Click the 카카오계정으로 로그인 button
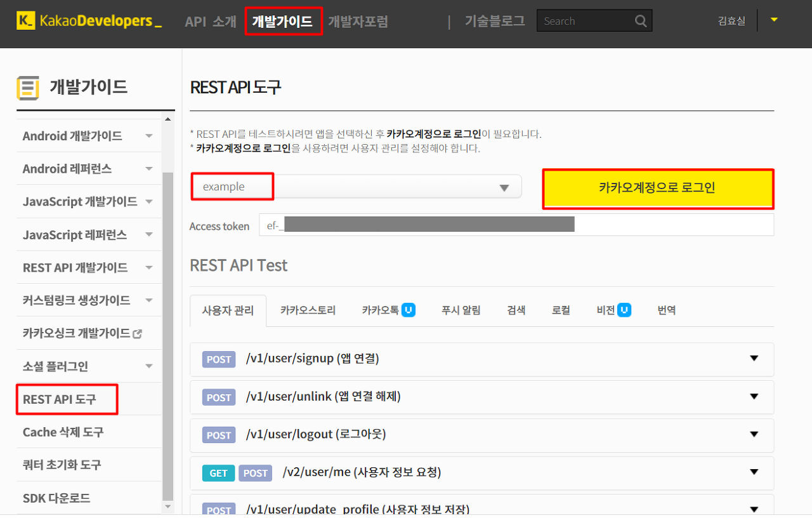The width and height of the screenshot is (812, 518). click(658, 189)
